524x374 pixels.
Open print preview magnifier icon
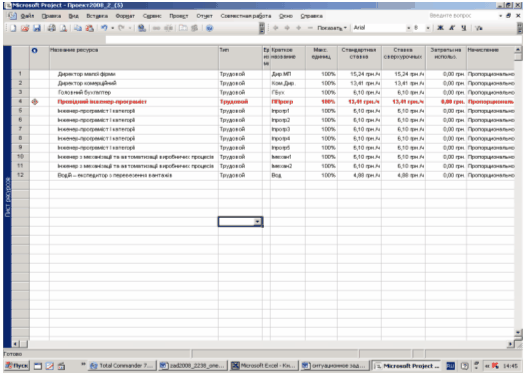(63, 28)
